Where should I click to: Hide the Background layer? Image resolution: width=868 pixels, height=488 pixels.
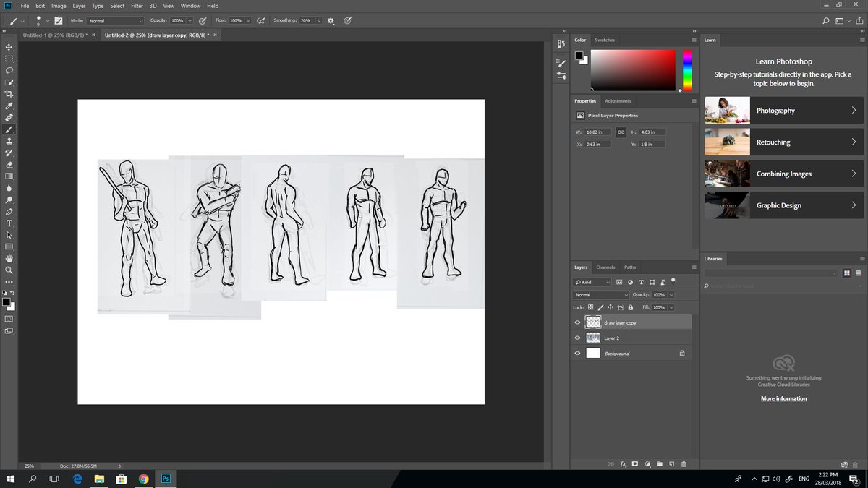[577, 353]
